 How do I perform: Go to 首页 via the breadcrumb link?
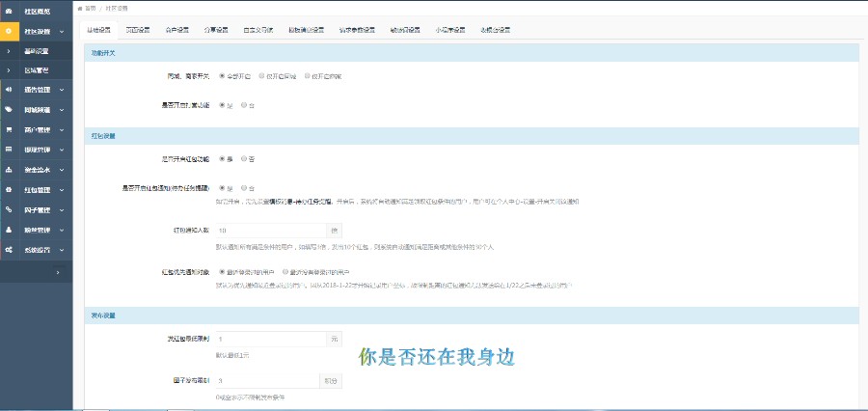90,9
